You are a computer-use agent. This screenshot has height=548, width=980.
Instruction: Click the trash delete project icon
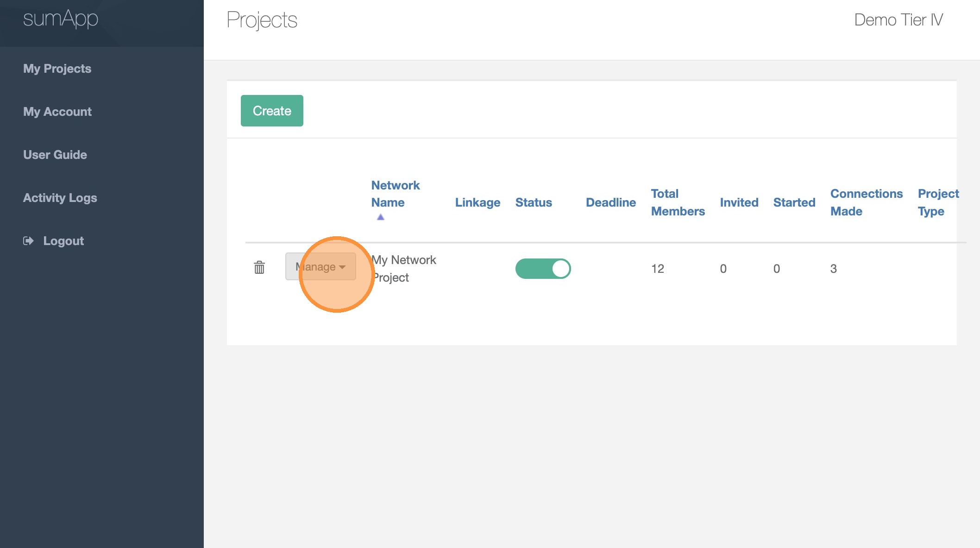(259, 267)
